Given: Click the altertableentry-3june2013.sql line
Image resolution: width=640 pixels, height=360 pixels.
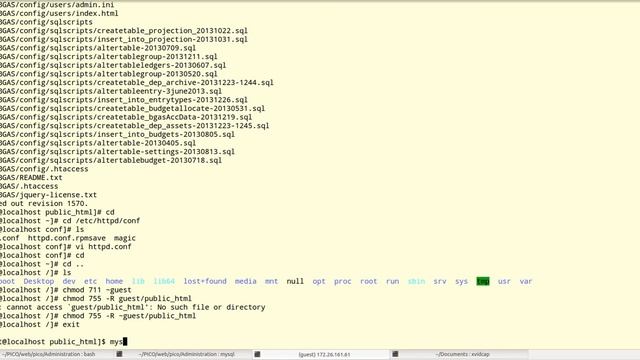Looking at the screenshot, I should coord(111,91).
